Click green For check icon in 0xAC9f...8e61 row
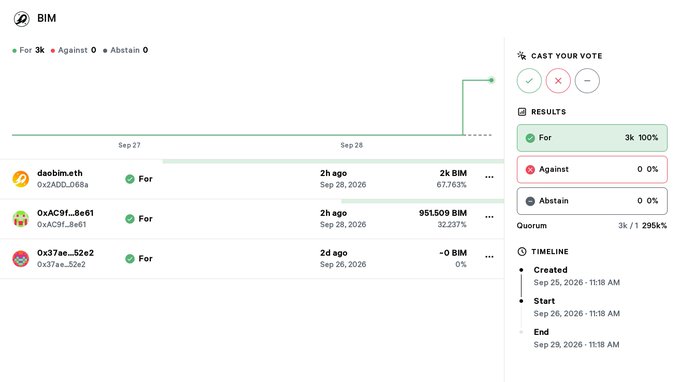 [130, 219]
